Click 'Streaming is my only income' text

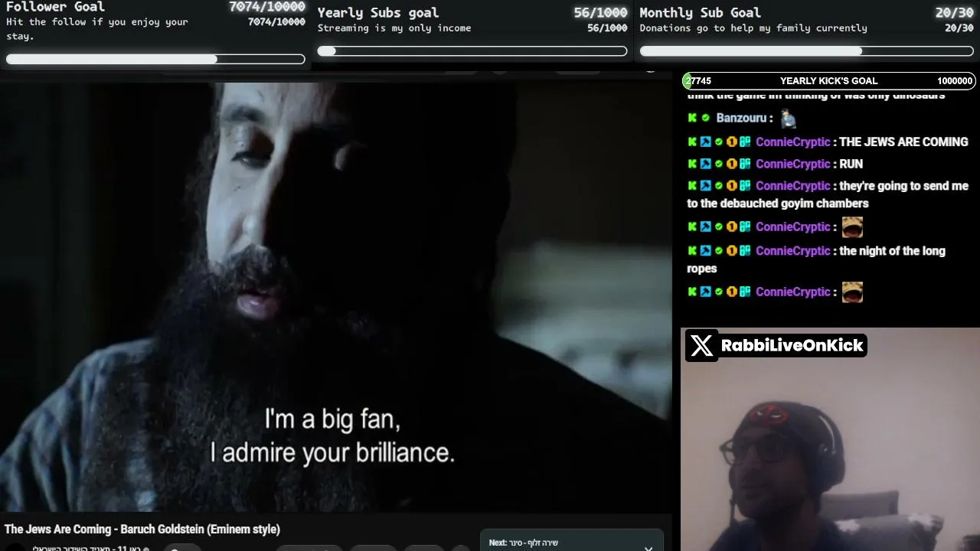394,28
